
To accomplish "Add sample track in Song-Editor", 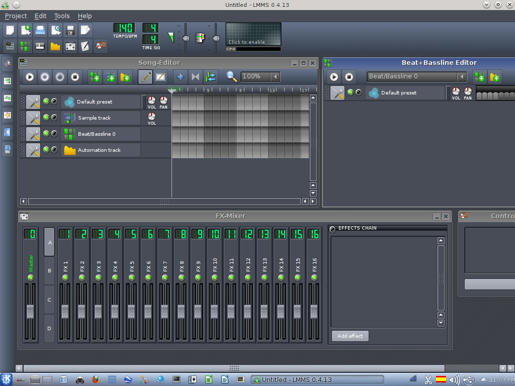I will [x=110, y=77].
